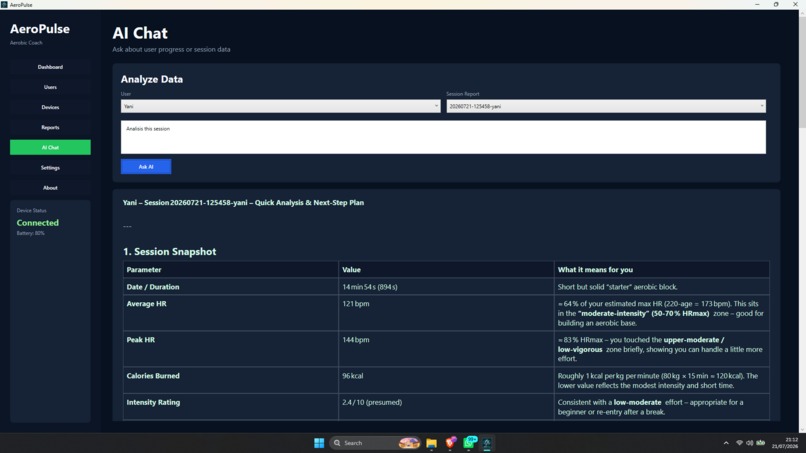Click the AeroPulse logo title in sidebar
806x453 pixels.
(40, 29)
